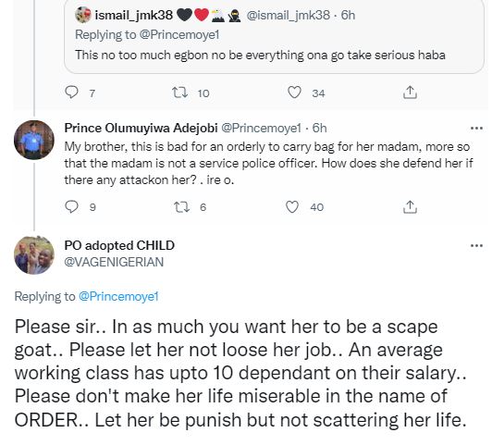Open the PO adopted CHILD display name
Screen dimensions: 504x445
[119, 245]
